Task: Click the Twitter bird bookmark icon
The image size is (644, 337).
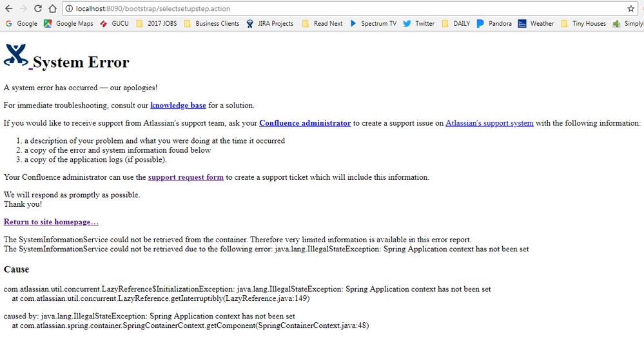Action: pyautogui.click(x=407, y=23)
